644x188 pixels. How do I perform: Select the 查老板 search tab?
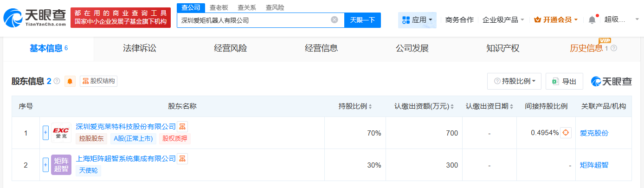[x=219, y=7]
